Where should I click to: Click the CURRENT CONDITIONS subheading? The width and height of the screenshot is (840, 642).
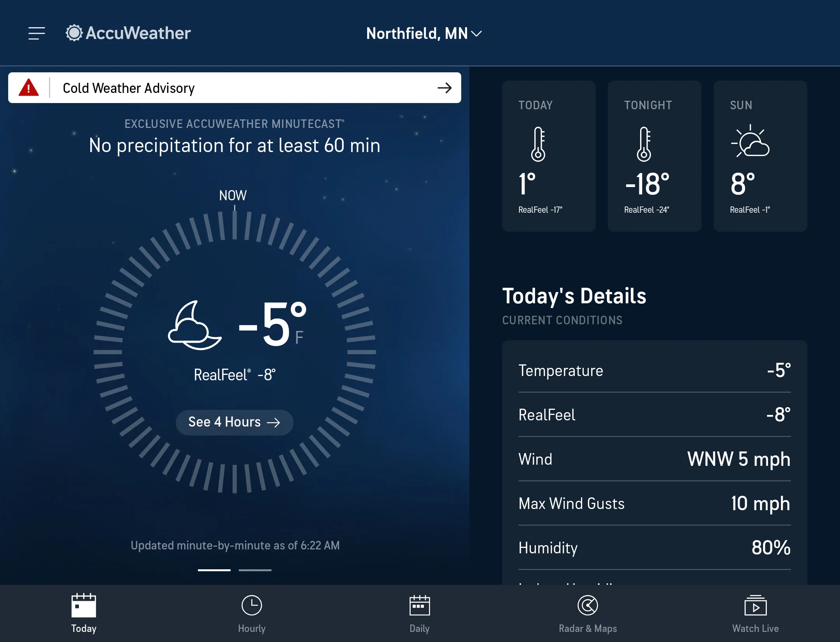click(562, 320)
